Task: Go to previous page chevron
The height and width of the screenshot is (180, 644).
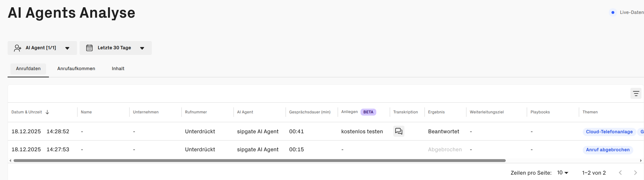Action: pyautogui.click(x=620, y=173)
